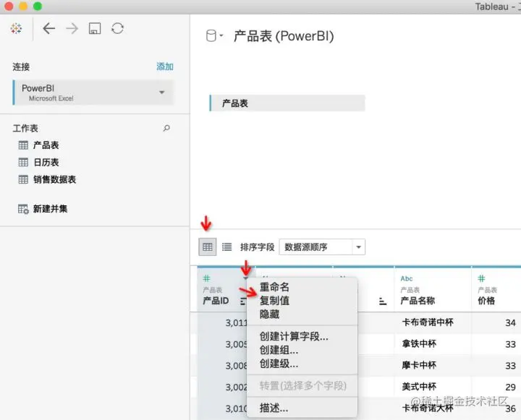Select 创建计算字段... menu entry
Screen dimensions: 521x420
pyautogui.click(x=294, y=336)
